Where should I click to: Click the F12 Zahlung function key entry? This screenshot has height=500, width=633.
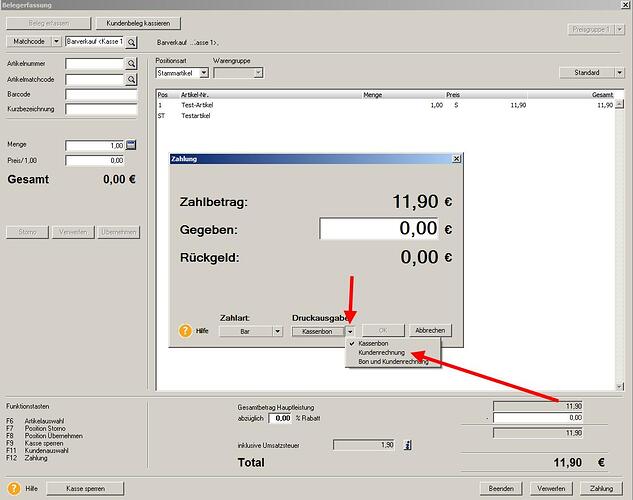pyautogui.click(x=27, y=458)
